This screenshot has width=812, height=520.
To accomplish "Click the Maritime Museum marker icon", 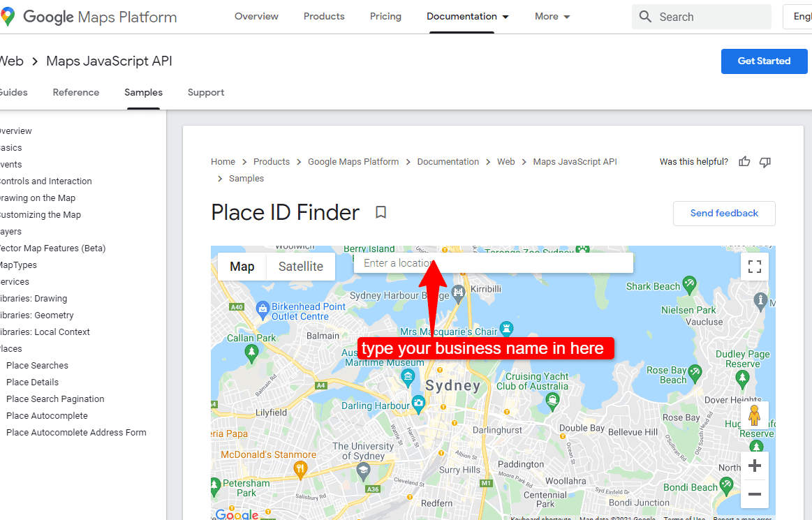I will [408, 378].
